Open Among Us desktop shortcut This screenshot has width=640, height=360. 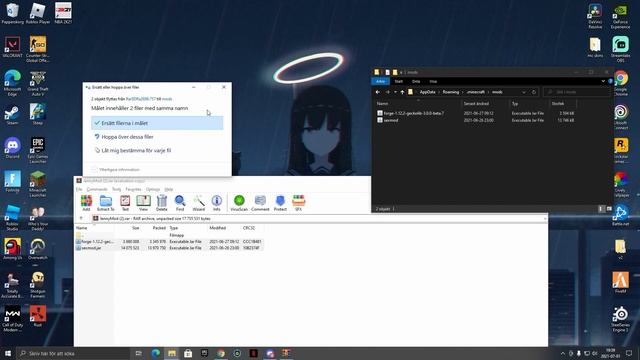[x=12, y=249]
